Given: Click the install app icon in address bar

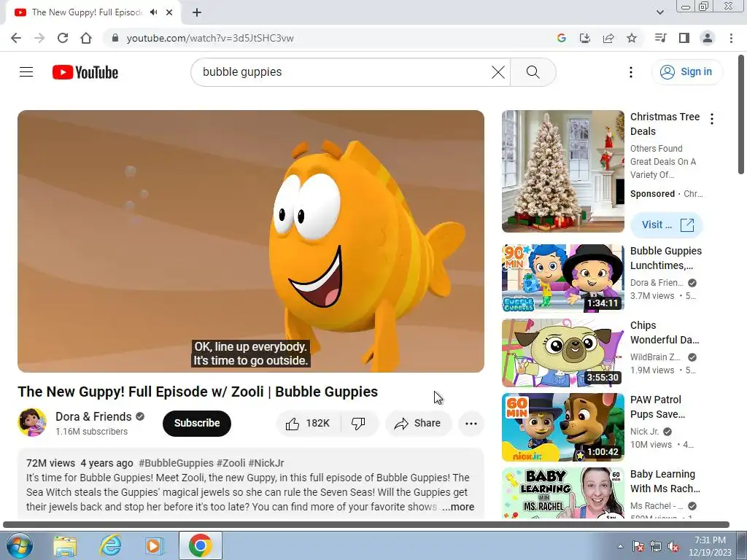Looking at the screenshot, I should coord(584,38).
